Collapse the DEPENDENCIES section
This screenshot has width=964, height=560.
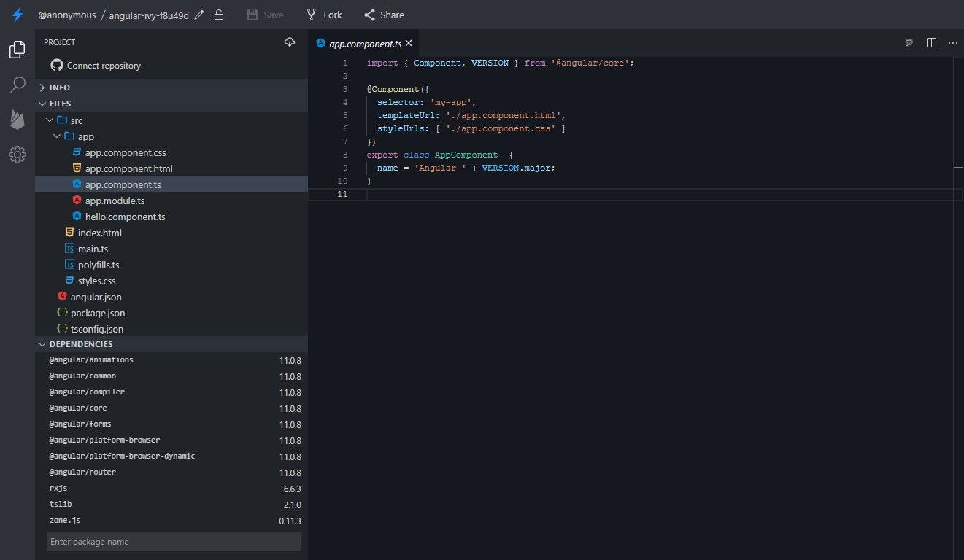[171, 344]
